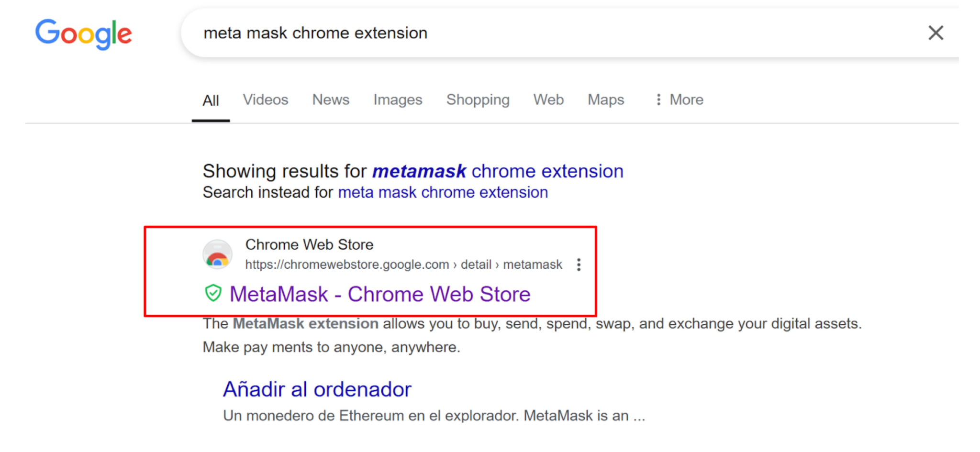Open MetaMask - Chrome Web Store result
Viewport: 980px width, 452px height.
click(380, 294)
